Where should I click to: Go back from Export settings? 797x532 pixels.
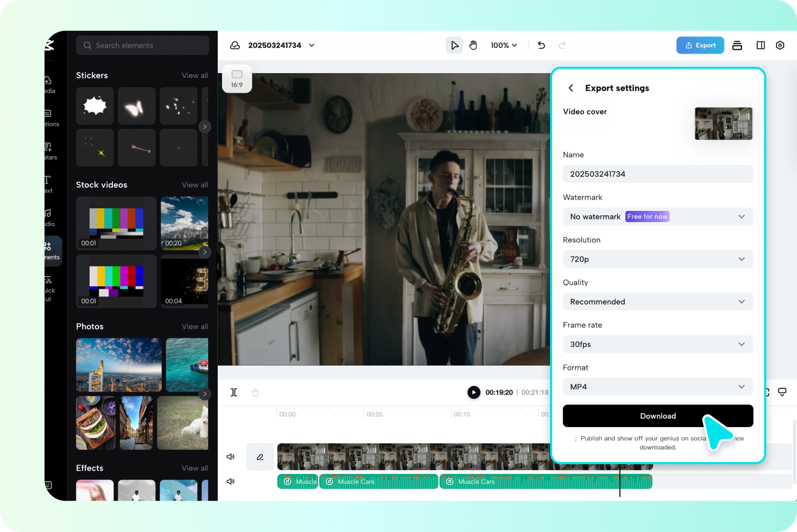pos(571,88)
